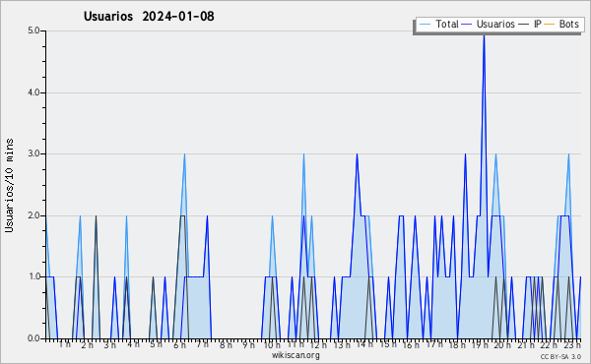The image size is (591, 364).
Task: Click the peak of 3 users near 14 h
Action: tap(357, 154)
